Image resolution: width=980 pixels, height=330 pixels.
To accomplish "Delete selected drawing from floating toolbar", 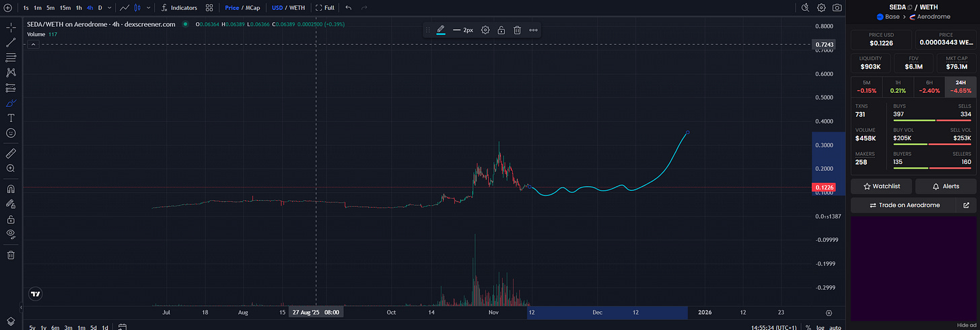I will tap(517, 30).
